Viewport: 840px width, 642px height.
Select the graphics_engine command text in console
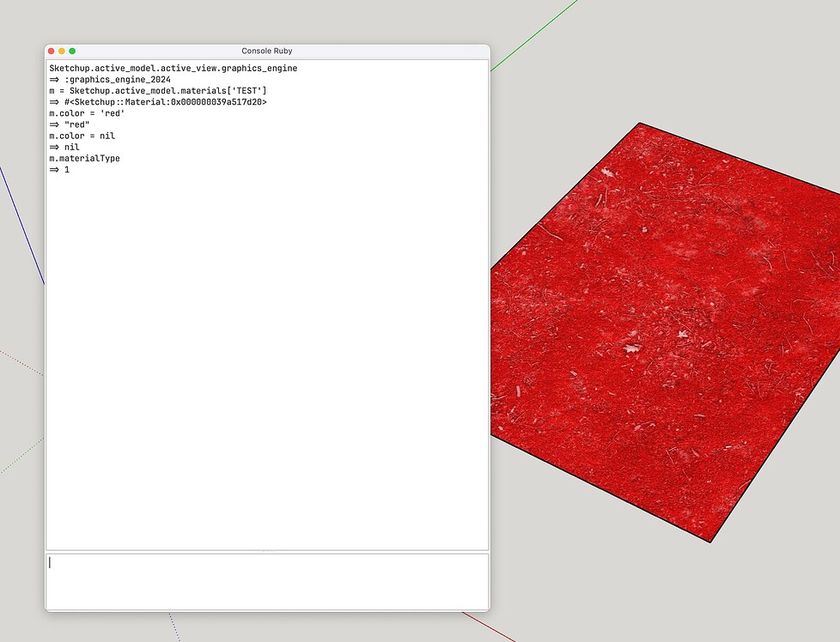[172, 68]
